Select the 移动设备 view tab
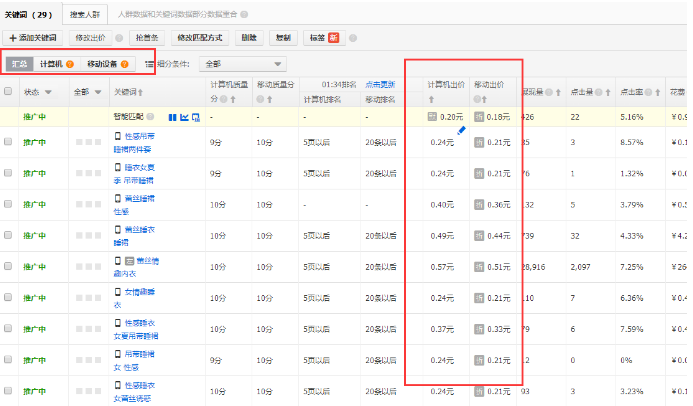The height and width of the screenshot is (406, 693). [x=107, y=64]
